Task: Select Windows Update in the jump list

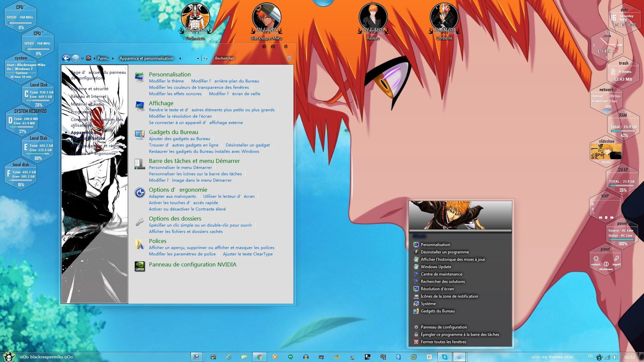Action: tap(436, 267)
